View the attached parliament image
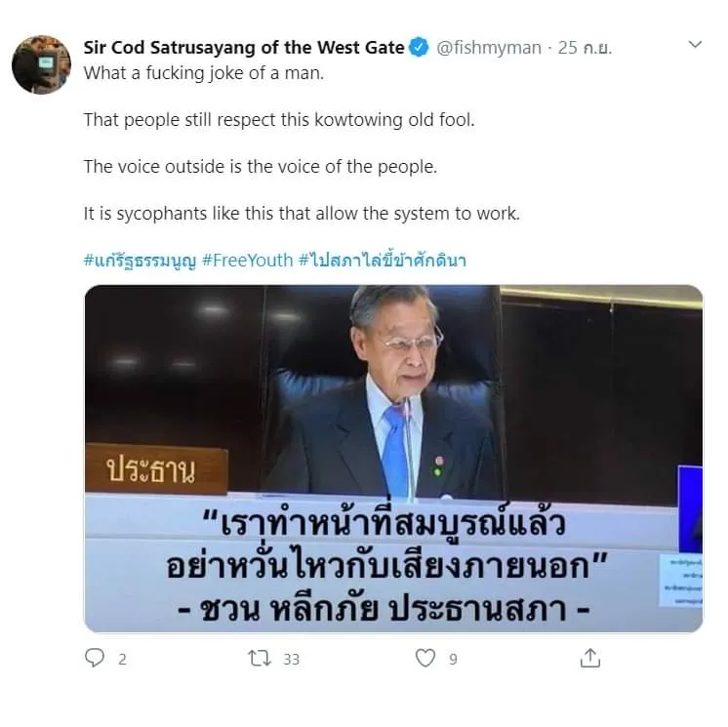This screenshot has width=728, height=727. coord(393,459)
